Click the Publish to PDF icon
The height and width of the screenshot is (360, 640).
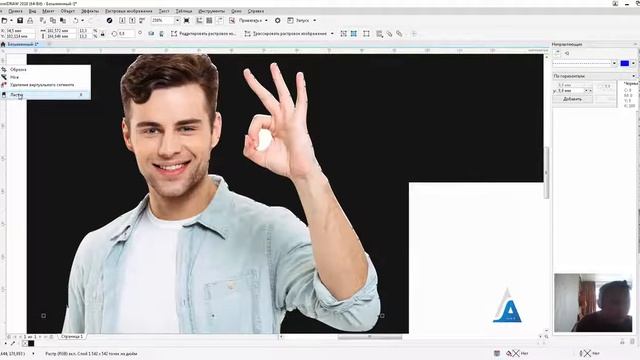click(x=142, y=20)
